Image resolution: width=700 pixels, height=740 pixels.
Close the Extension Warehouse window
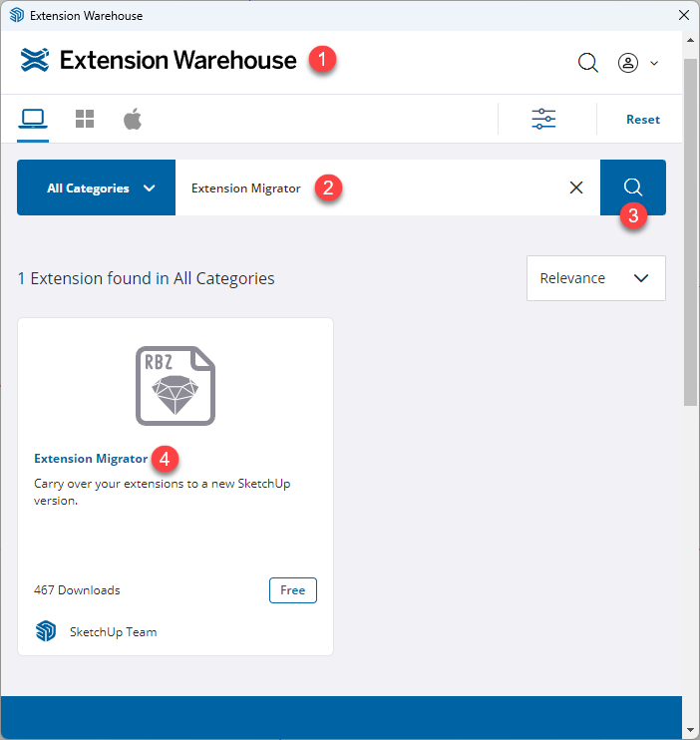pyautogui.click(x=683, y=15)
